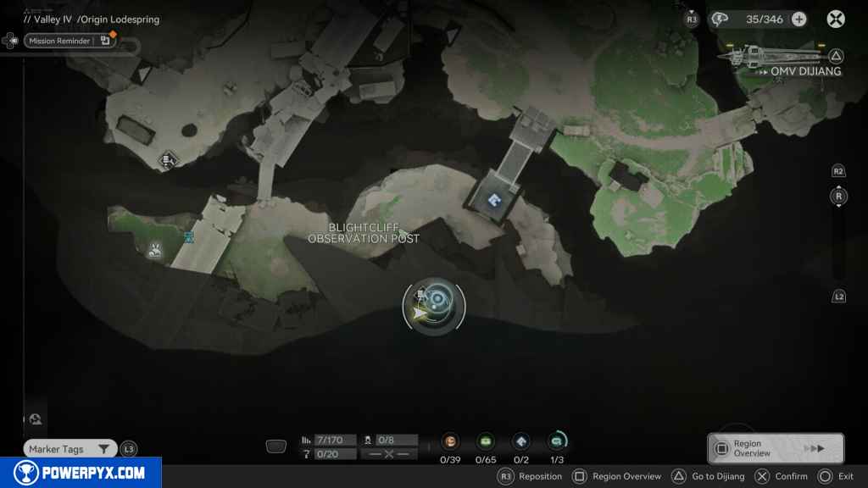Select the blue fast-travel marker near bridge

[494, 200]
